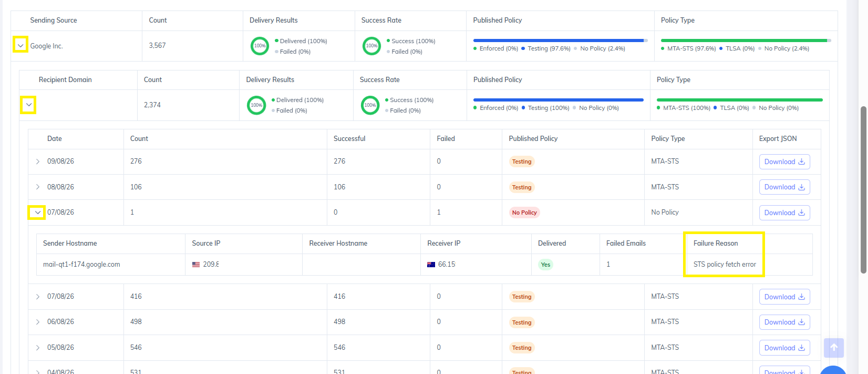The height and width of the screenshot is (374, 868).
Task: Click the recipient domain Published Policy blue bar
Action: click(x=558, y=100)
